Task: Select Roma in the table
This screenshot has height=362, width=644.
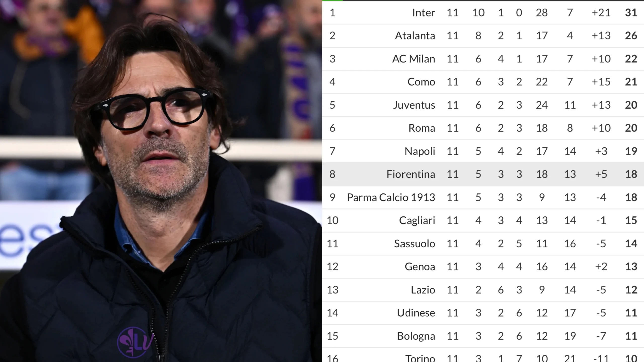Action: coord(422,128)
